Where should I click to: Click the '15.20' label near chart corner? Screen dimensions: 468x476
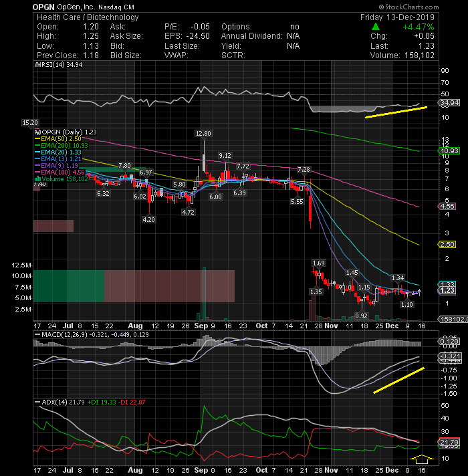pos(30,123)
